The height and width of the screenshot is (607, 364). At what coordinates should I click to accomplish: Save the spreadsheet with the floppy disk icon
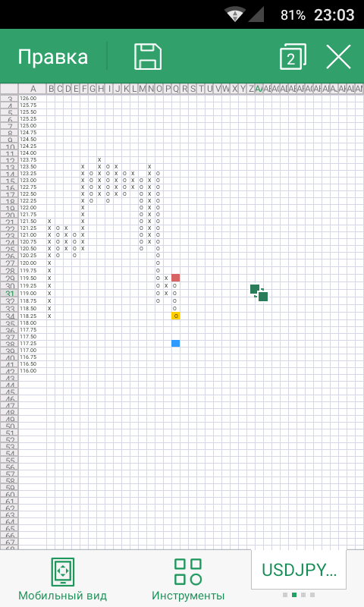point(148,56)
